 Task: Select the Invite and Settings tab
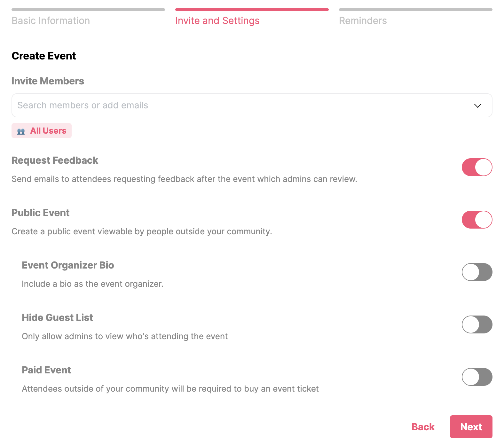coord(217,21)
